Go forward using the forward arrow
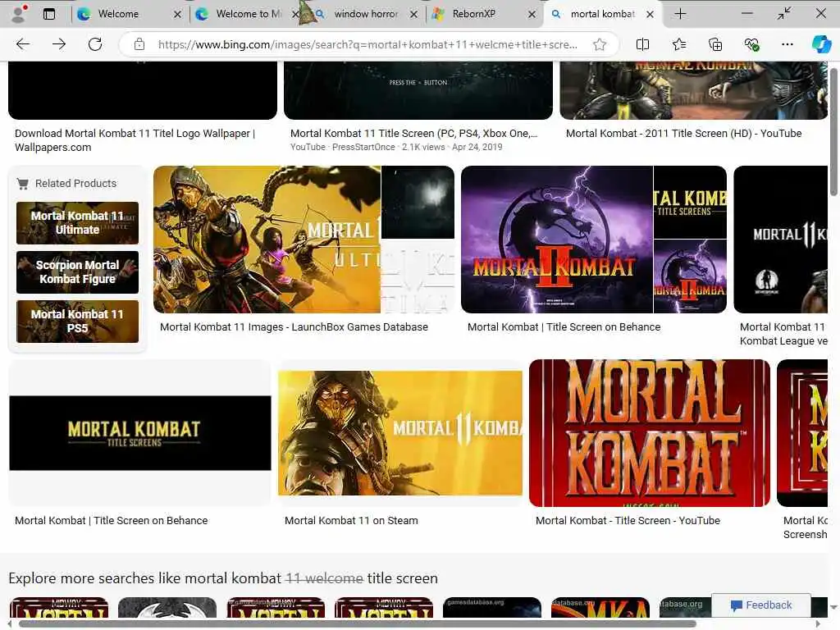 [59, 44]
